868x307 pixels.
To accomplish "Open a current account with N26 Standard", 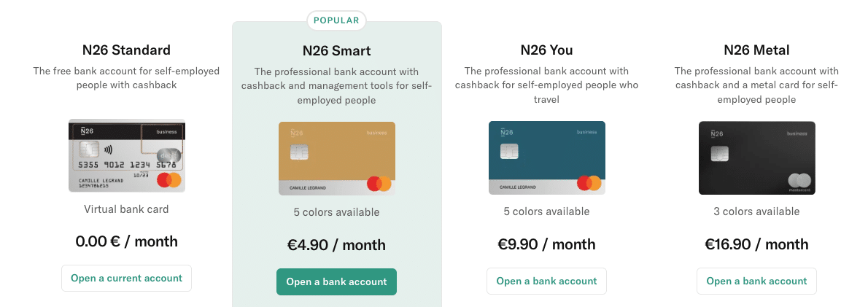I will point(126,279).
